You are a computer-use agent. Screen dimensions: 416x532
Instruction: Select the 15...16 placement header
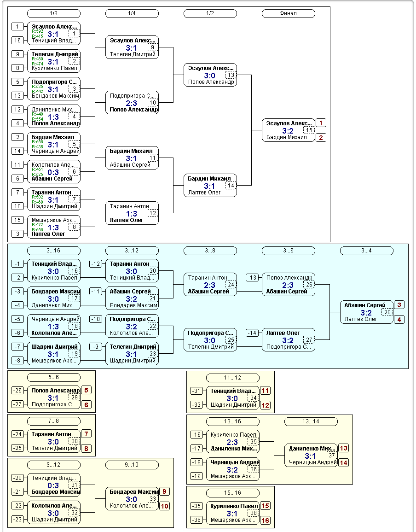coord(232,493)
